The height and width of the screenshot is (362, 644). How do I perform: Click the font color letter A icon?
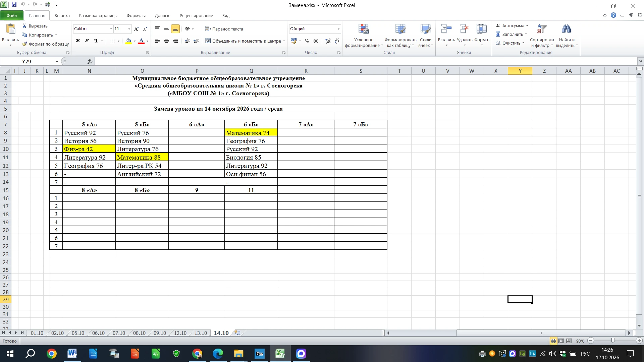(141, 41)
